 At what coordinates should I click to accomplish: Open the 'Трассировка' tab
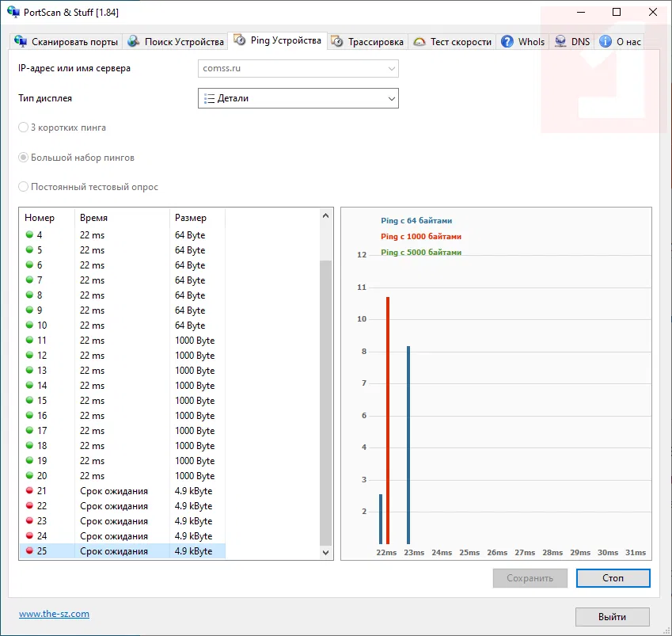tap(367, 42)
